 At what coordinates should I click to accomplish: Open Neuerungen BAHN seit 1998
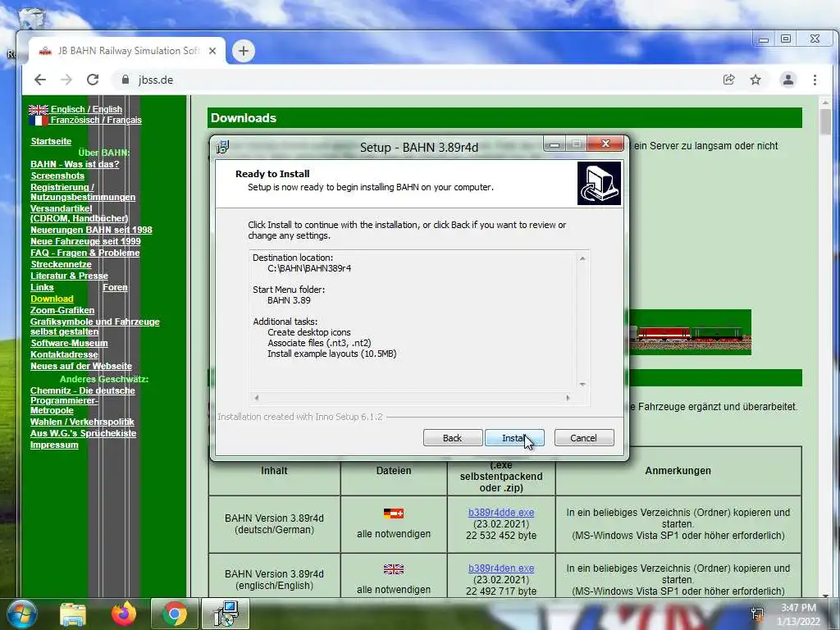pos(91,230)
